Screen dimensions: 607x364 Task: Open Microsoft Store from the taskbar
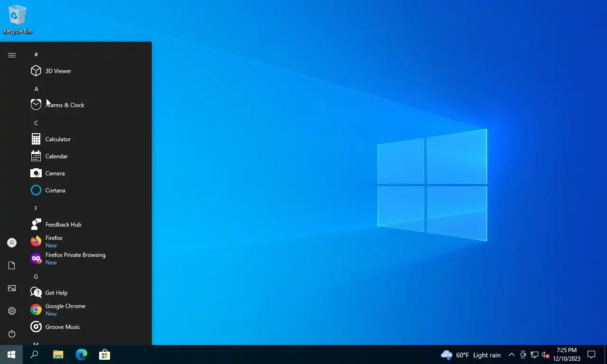tap(104, 355)
